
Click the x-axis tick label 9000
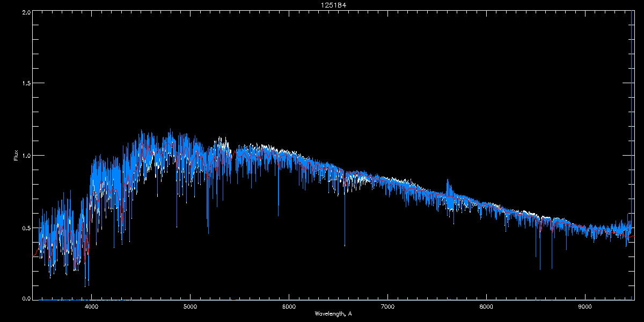585,307
